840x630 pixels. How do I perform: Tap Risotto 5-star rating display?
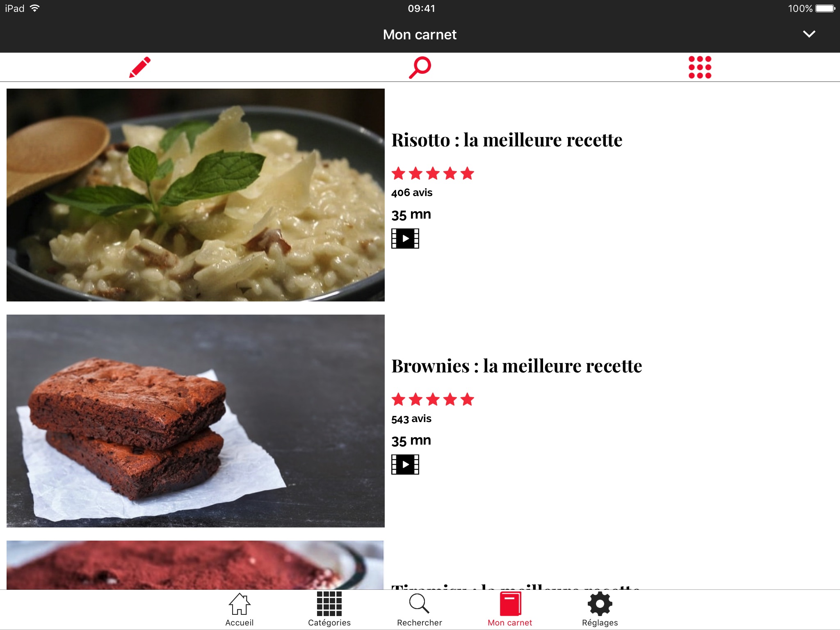[433, 173]
